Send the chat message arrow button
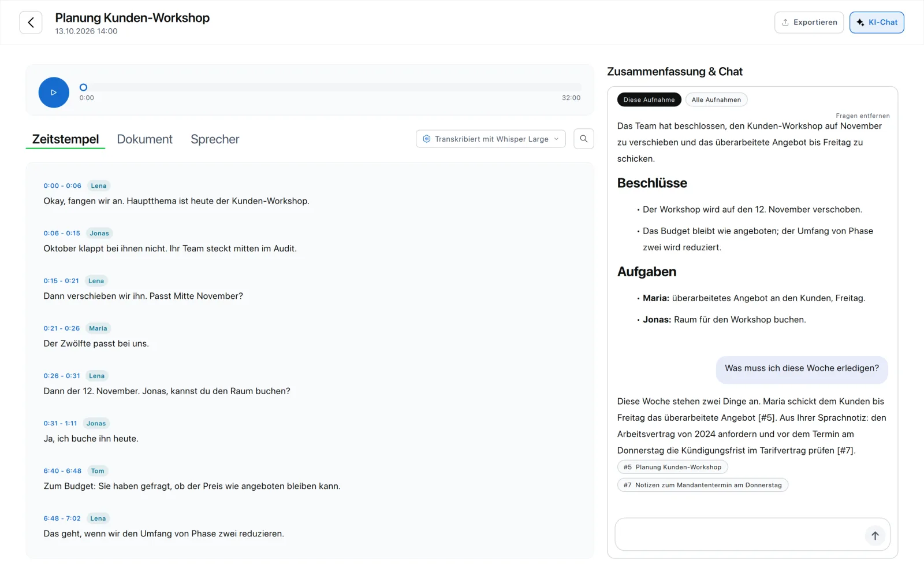The width and height of the screenshot is (924, 578). [875, 535]
